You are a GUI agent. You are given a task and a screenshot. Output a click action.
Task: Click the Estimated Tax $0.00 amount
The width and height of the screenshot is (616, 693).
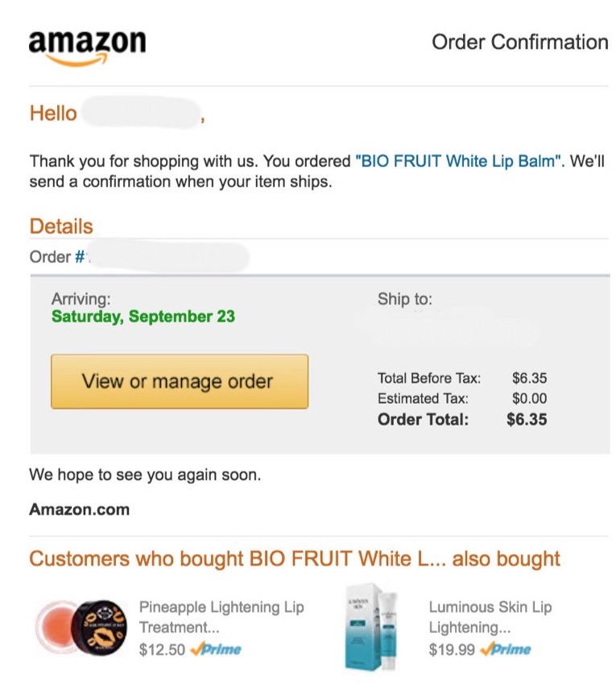point(529,398)
